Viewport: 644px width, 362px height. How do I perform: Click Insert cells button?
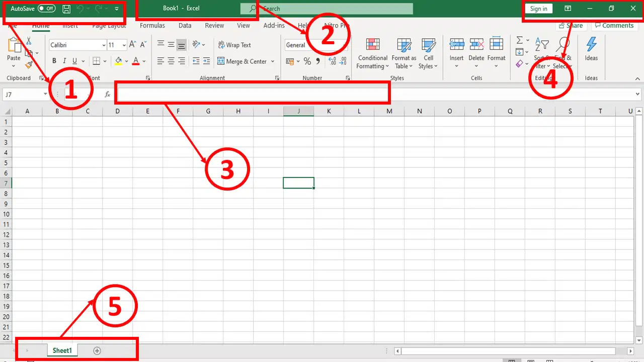tap(456, 53)
